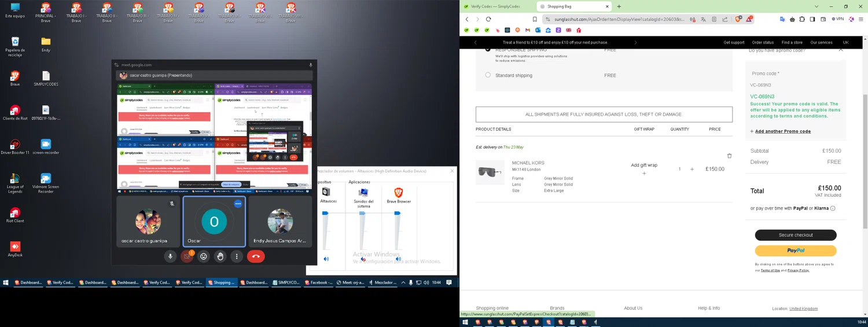Open Klarna info icon
The height and width of the screenshot is (327, 868).
[833, 208]
